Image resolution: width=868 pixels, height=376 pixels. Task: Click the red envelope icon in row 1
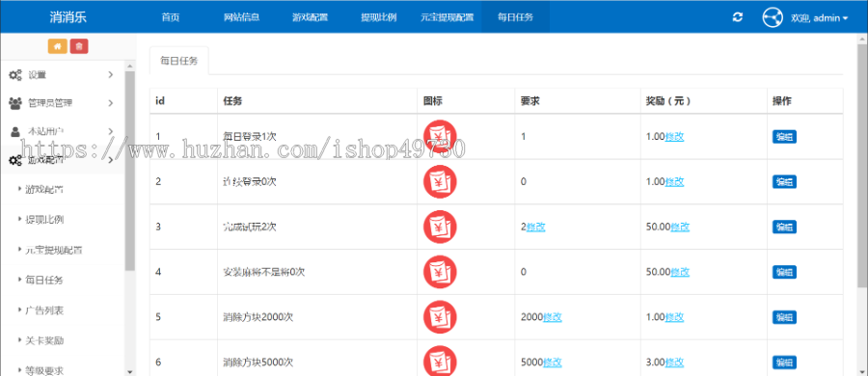pyautogui.click(x=440, y=136)
